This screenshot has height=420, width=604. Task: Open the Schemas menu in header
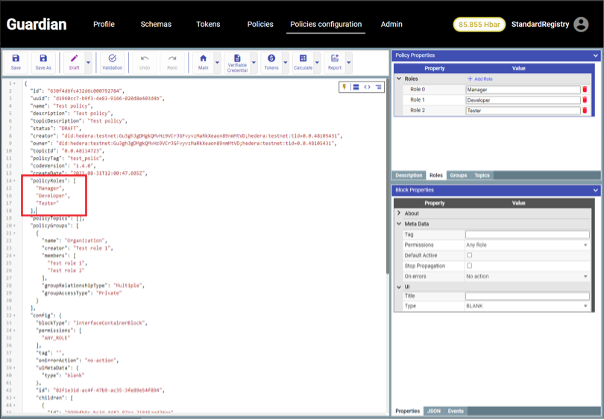click(x=156, y=23)
